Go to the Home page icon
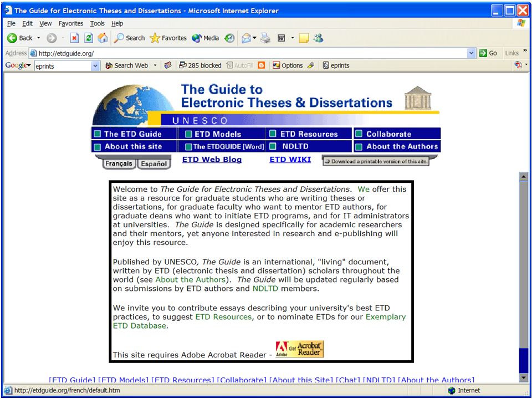532x399 pixels. click(103, 38)
